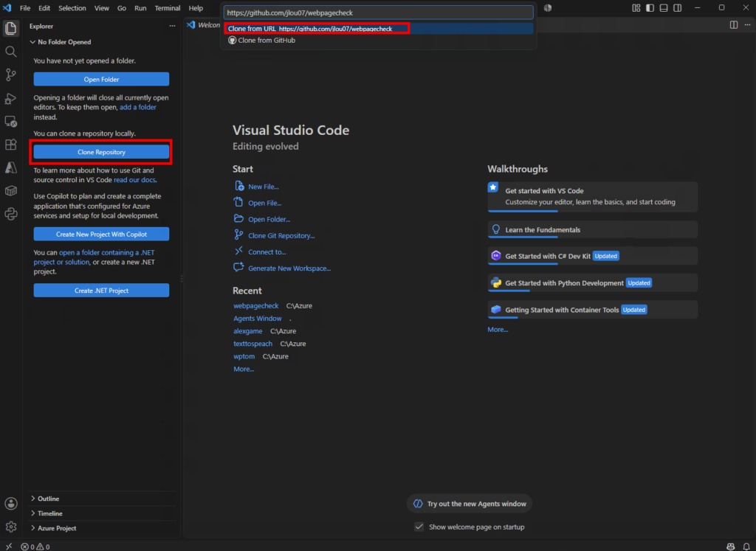This screenshot has height=551, width=756.
Task: Open the Manage gear icon
Action: point(10,527)
